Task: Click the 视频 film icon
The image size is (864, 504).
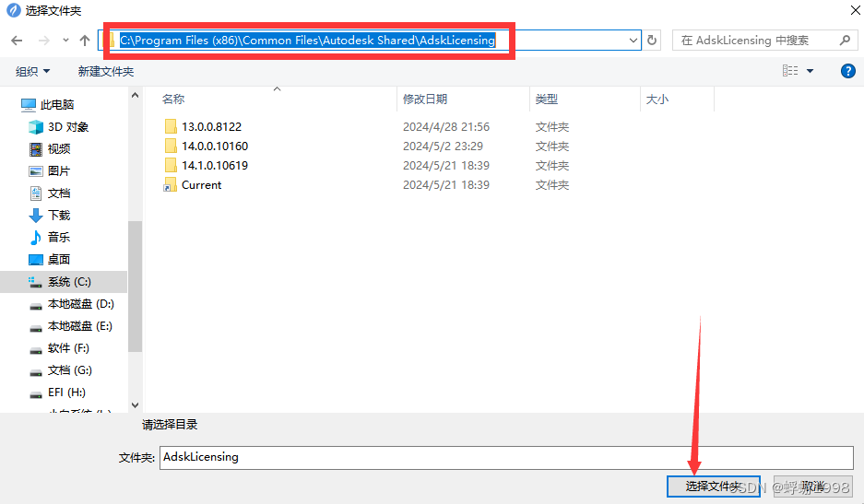Action: 36,149
